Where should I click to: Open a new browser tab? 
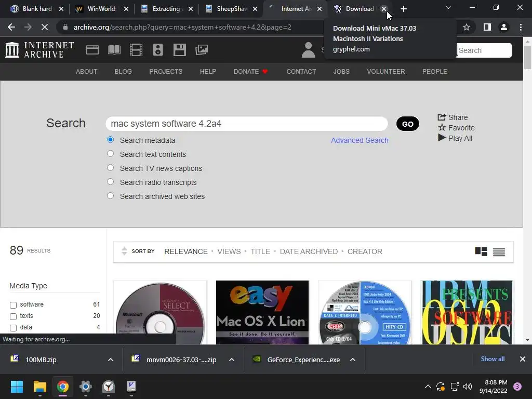coord(403,9)
